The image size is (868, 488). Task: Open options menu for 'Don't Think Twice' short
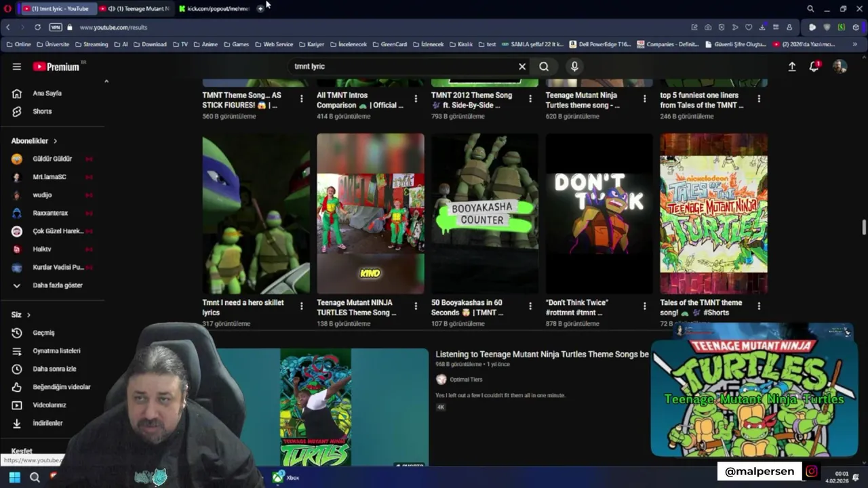click(x=645, y=306)
